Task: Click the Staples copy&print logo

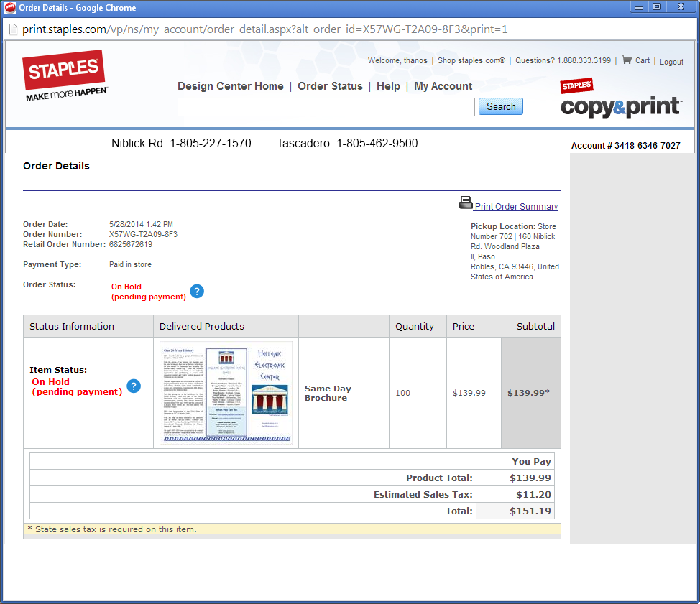Action: pos(621,98)
